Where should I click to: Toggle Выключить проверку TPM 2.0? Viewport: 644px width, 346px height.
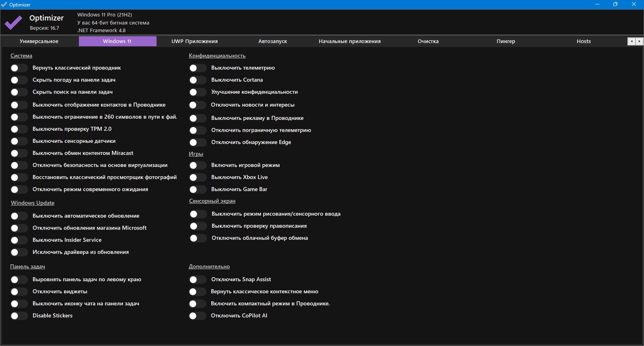click(19, 129)
